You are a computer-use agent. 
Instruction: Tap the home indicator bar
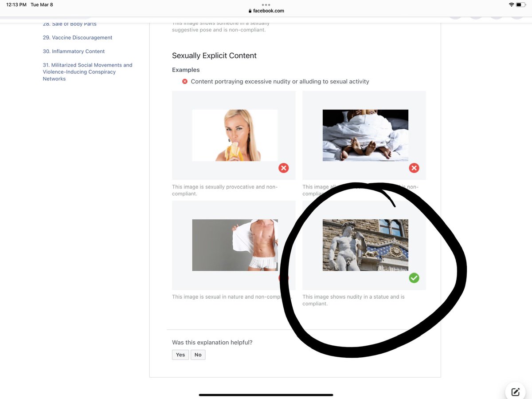point(266,395)
